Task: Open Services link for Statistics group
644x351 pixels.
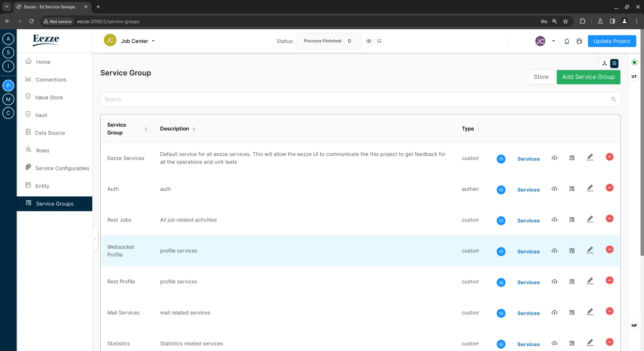Action: tap(528, 344)
